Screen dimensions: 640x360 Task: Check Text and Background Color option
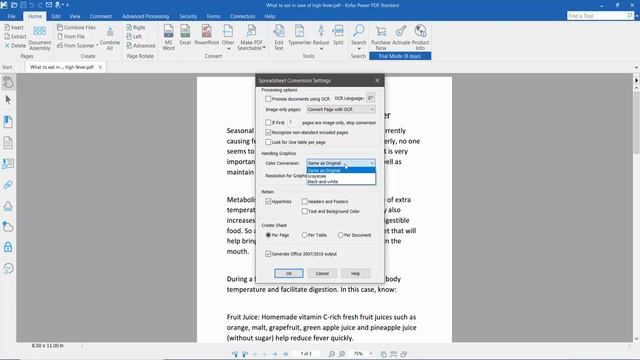304,211
